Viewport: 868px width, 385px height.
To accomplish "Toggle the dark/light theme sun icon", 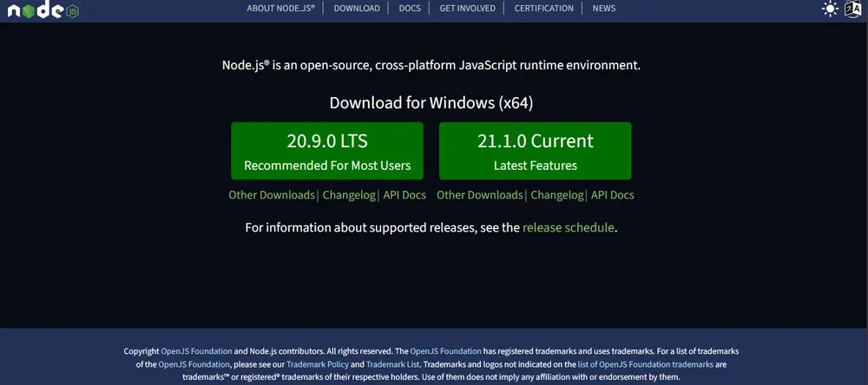I will [831, 10].
